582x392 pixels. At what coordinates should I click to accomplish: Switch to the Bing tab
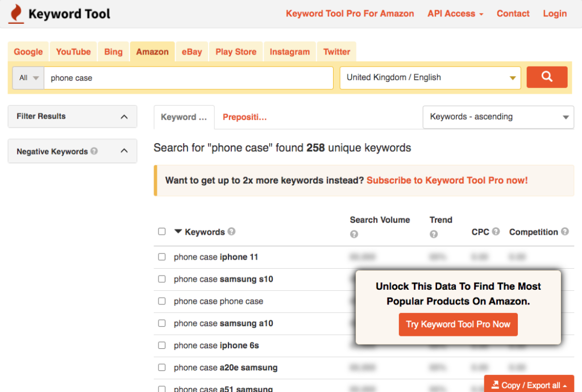coord(113,52)
